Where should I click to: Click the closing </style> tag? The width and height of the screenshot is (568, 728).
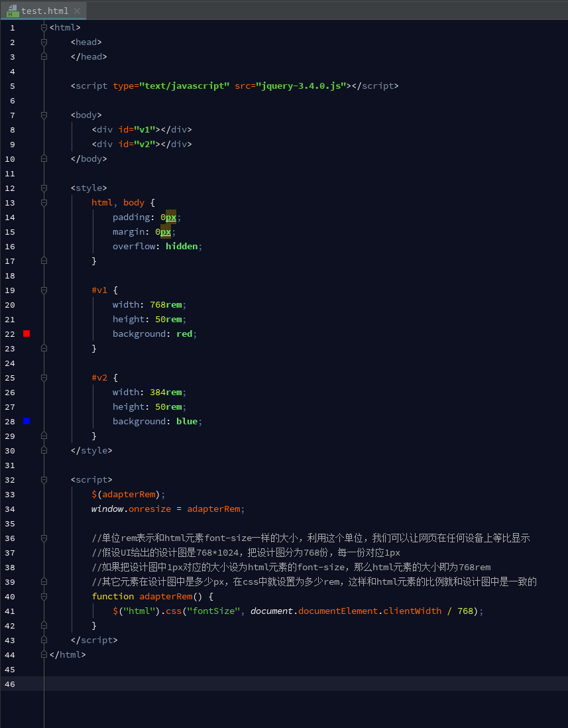[91, 450]
